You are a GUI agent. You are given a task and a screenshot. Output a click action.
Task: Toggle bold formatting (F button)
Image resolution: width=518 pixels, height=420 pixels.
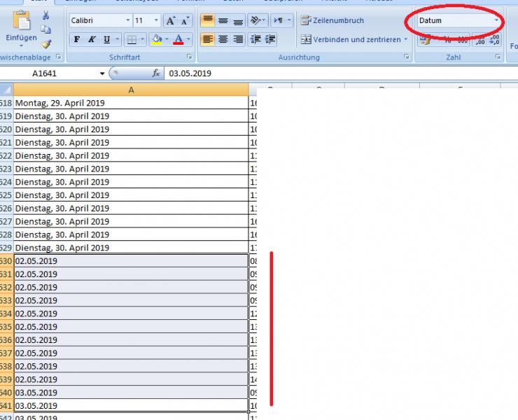coord(77,39)
